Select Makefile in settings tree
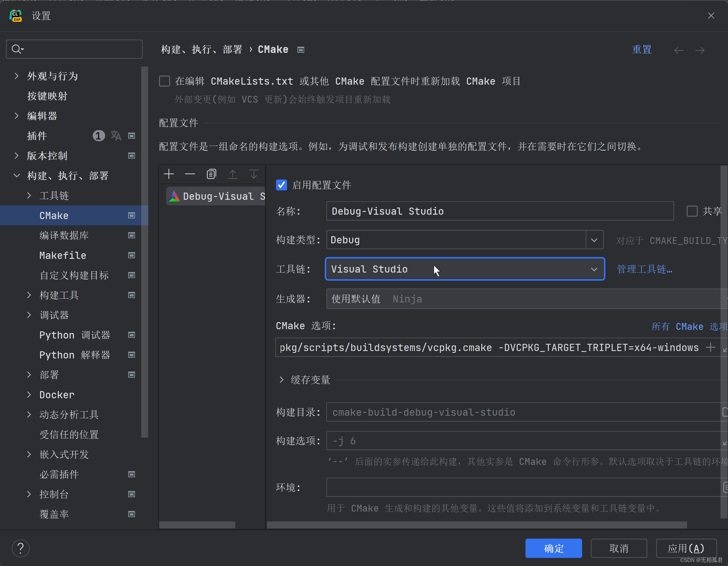 [x=63, y=255]
